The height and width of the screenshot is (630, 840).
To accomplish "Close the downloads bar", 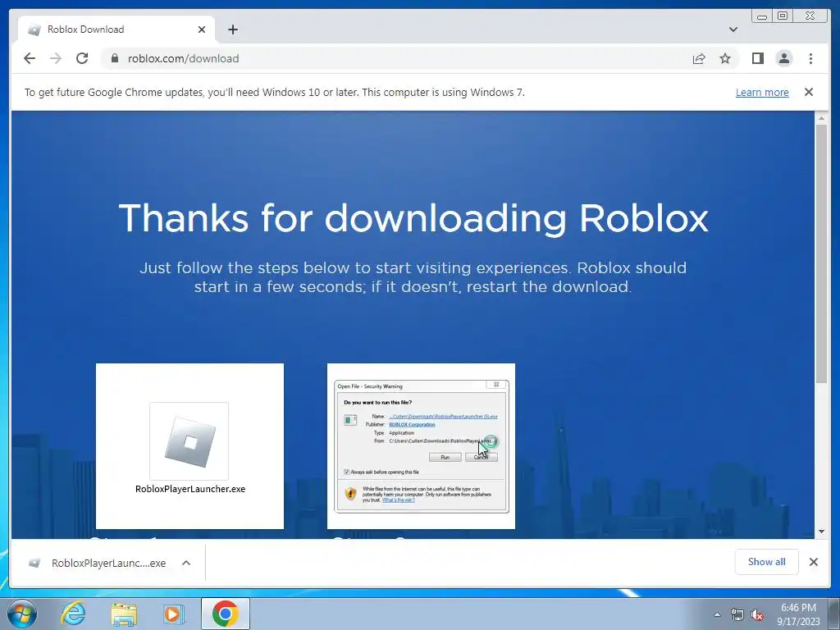I will pyautogui.click(x=813, y=562).
